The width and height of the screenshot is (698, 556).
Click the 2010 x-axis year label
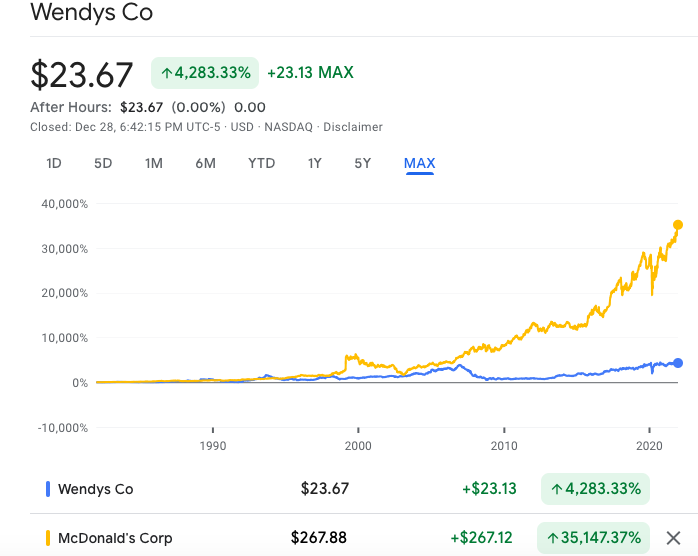pos(504,446)
